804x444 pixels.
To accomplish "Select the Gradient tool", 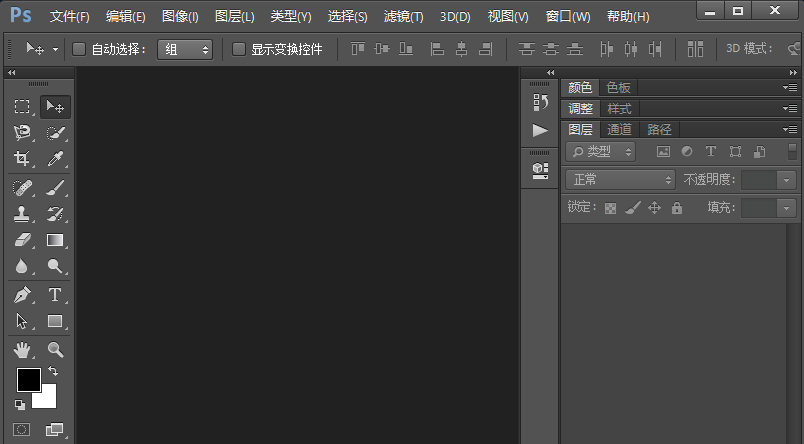I will pyautogui.click(x=55, y=239).
